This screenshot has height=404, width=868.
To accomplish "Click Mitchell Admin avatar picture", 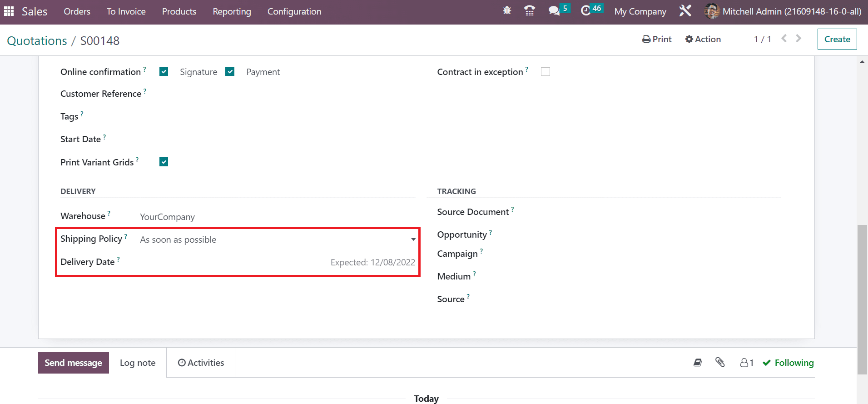I will click(711, 11).
